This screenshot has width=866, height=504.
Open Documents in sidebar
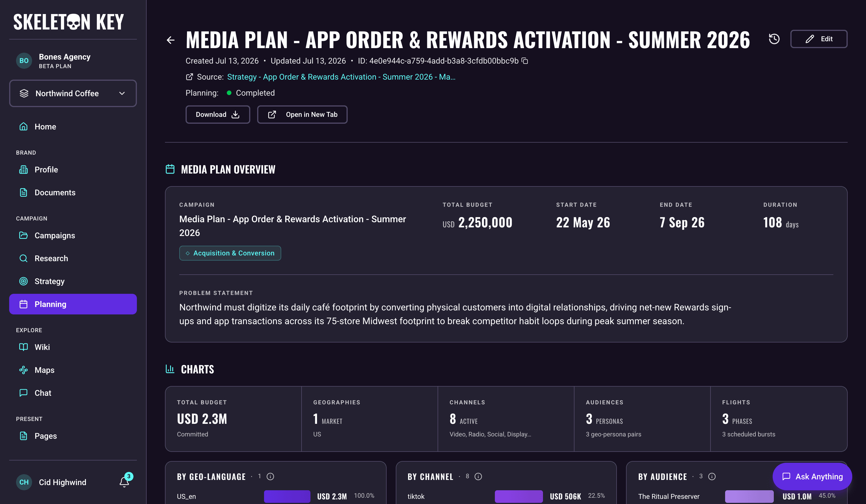[x=73, y=192]
